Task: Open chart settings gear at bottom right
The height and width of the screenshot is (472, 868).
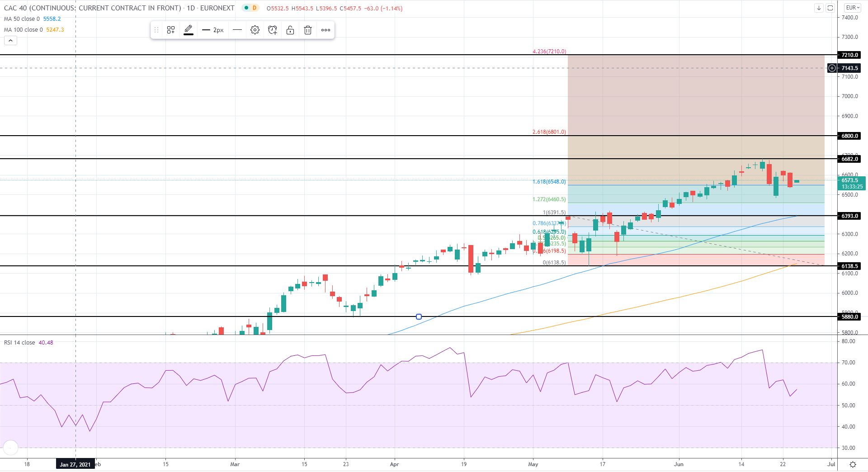Action: 853,464
